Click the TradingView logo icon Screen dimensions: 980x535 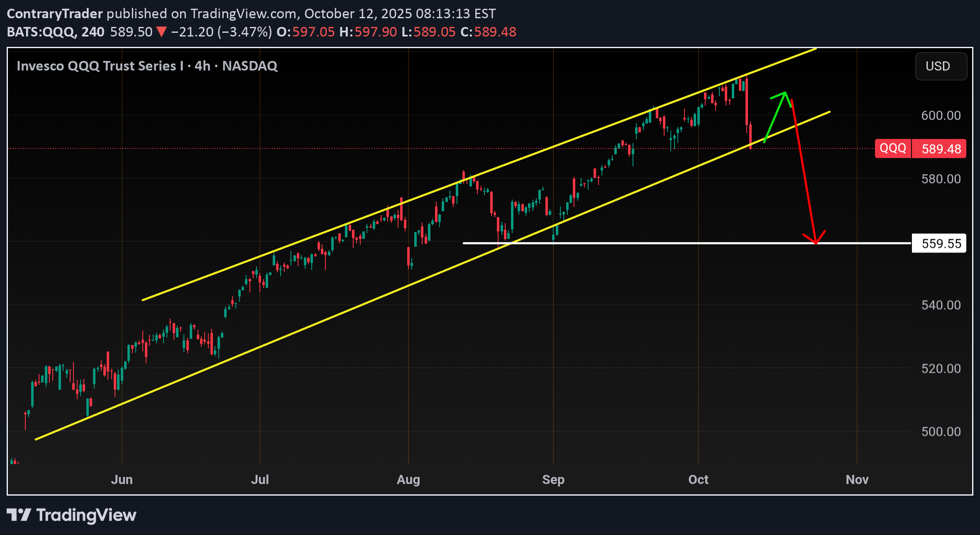click(19, 515)
